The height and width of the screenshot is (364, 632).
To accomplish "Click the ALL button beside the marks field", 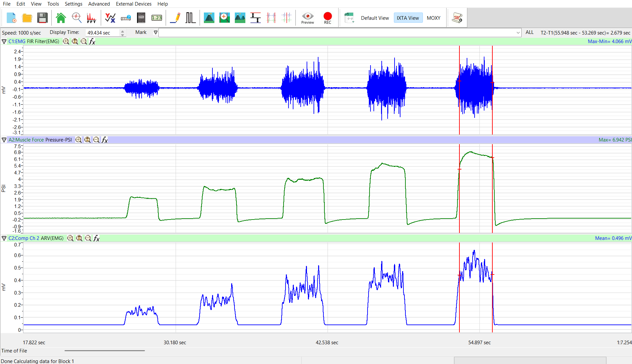I will [529, 32].
